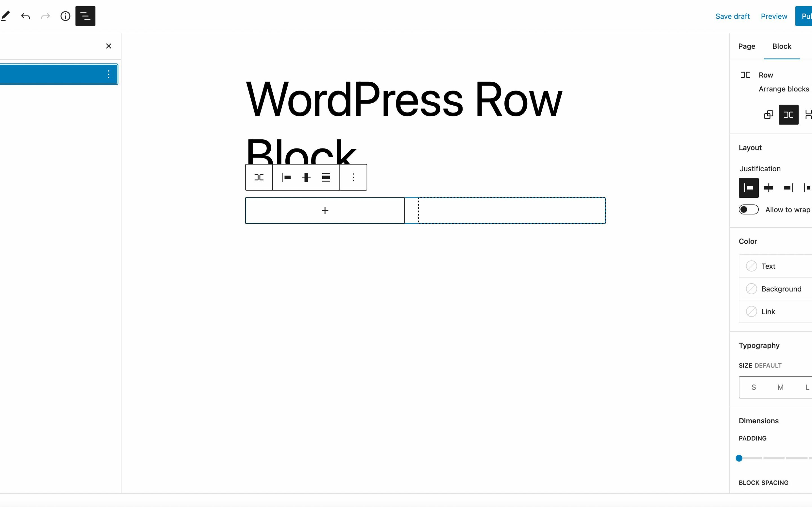Click the Preview button

click(774, 16)
